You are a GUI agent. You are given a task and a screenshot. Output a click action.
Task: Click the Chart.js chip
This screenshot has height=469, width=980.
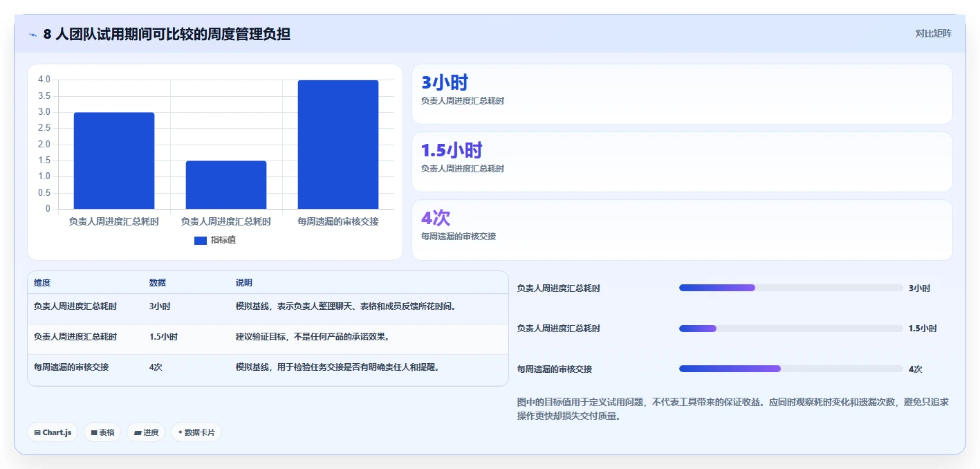click(53, 432)
